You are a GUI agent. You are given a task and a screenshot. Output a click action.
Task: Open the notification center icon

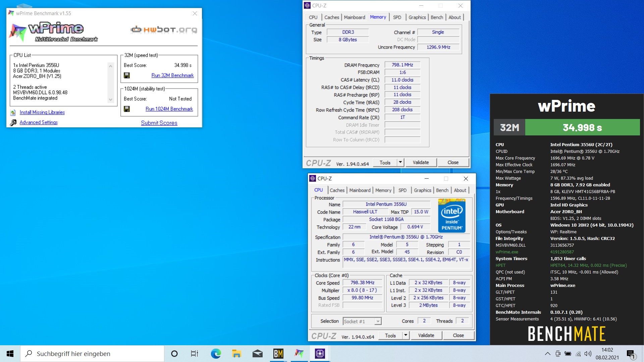coord(631,354)
